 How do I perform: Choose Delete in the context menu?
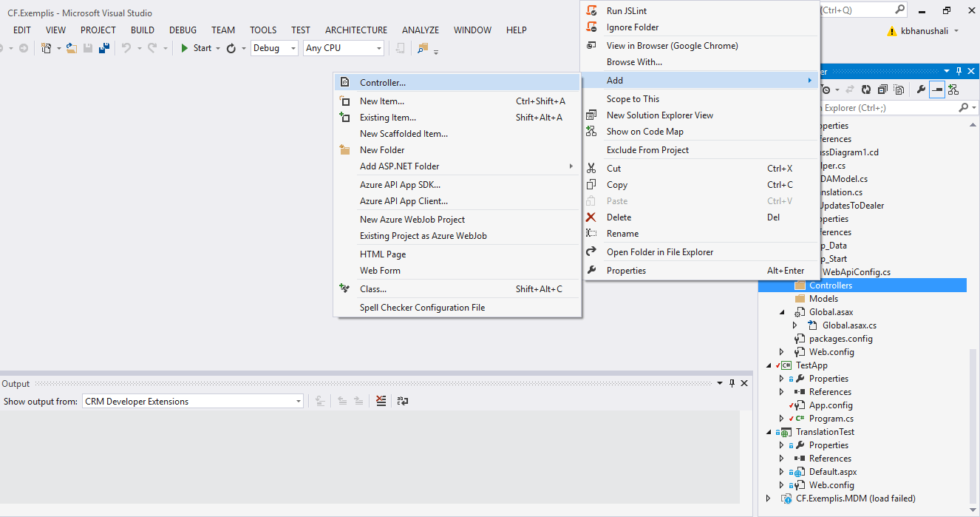[x=701, y=217]
